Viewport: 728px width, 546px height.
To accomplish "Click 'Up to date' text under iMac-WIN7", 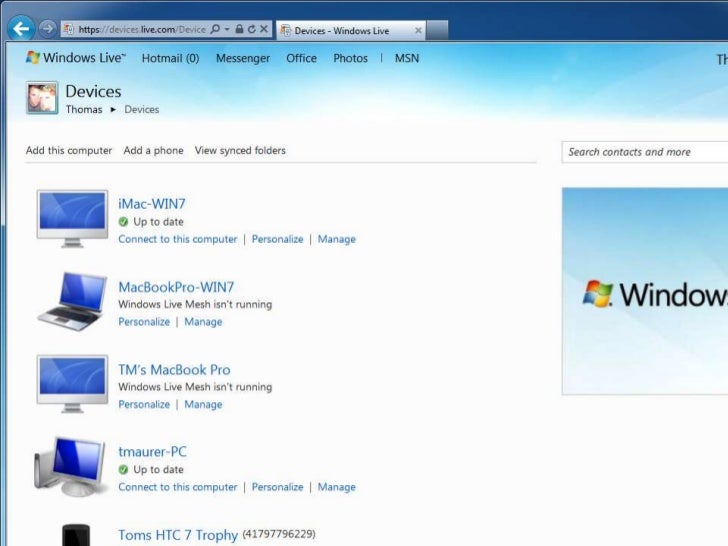I will pyautogui.click(x=158, y=222).
